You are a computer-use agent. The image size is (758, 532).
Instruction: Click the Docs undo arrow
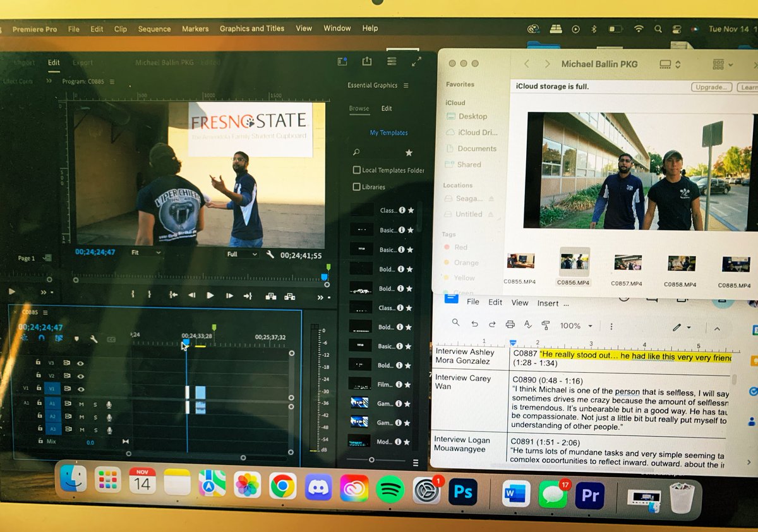tap(474, 324)
